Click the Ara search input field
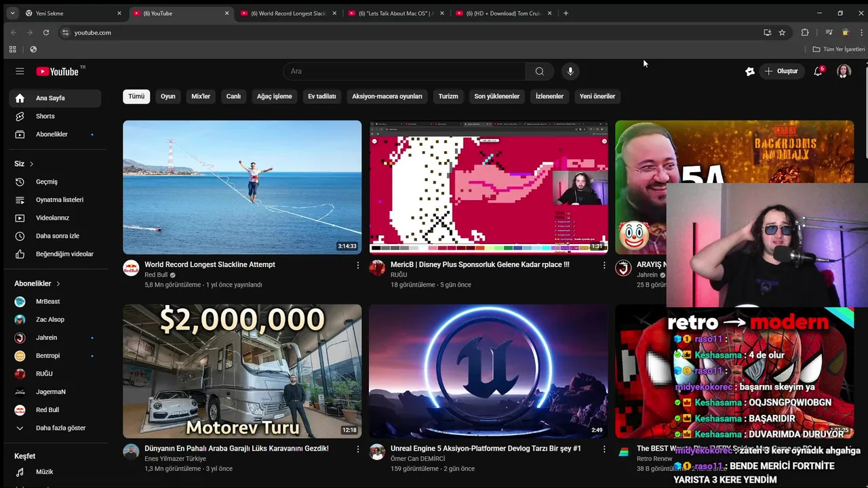 [x=404, y=71]
